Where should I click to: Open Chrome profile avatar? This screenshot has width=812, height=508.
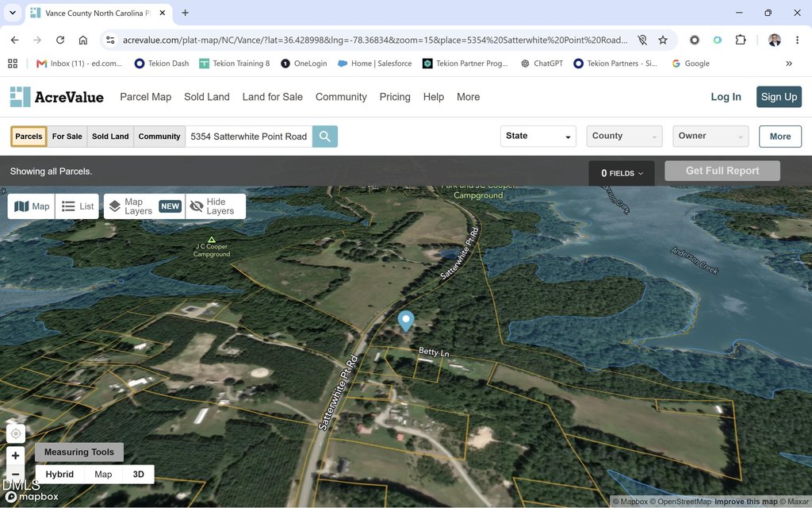[x=774, y=40]
